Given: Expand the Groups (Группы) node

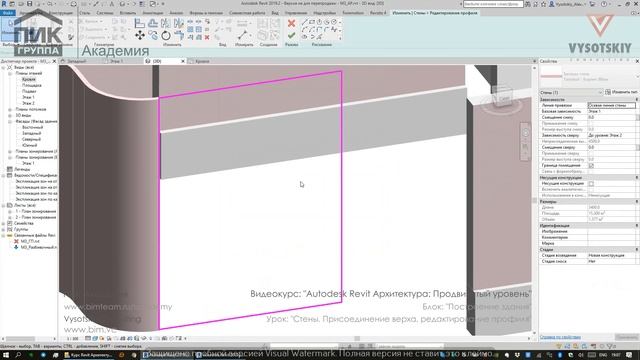Looking at the screenshot, I should [4, 229].
